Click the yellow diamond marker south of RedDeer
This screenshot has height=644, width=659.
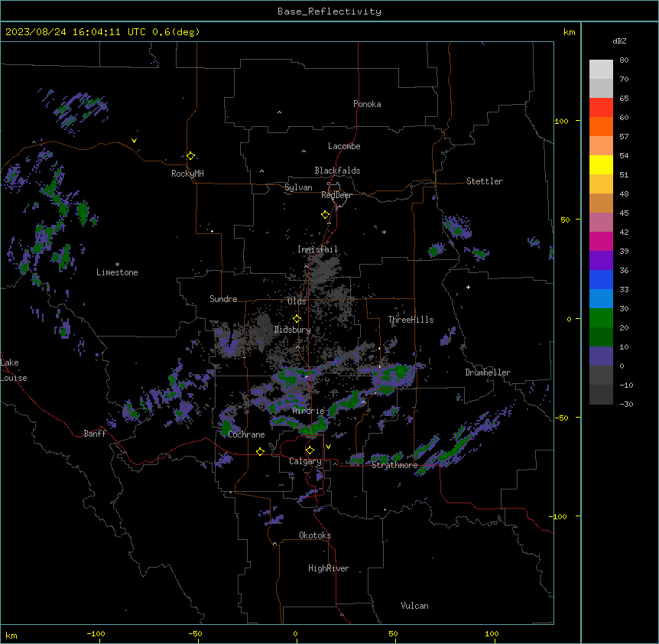325,215
